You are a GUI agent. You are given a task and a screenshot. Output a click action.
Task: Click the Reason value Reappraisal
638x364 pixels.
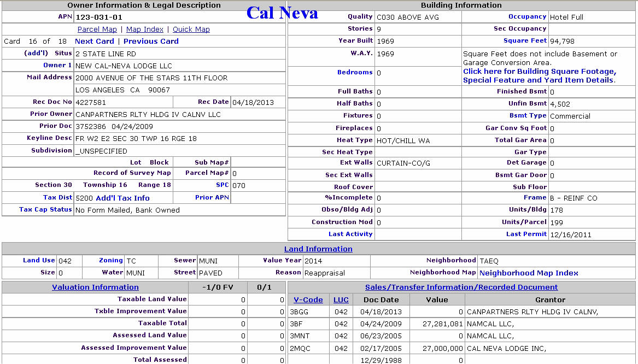pyautogui.click(x=325, y=273)
